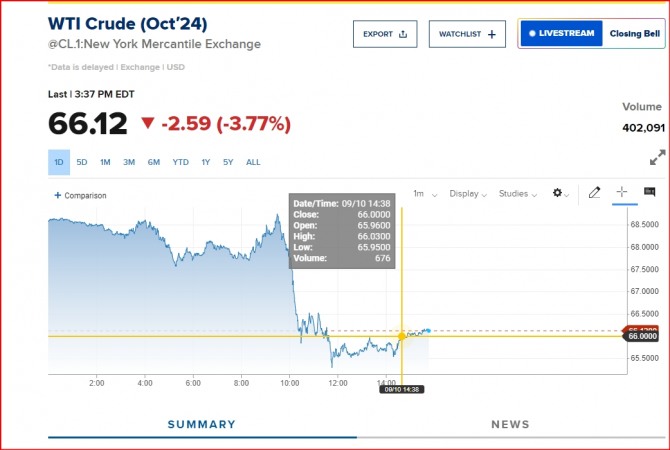Click the Livestream record dot icon
The image size is (670, 450).
(530, 34)
